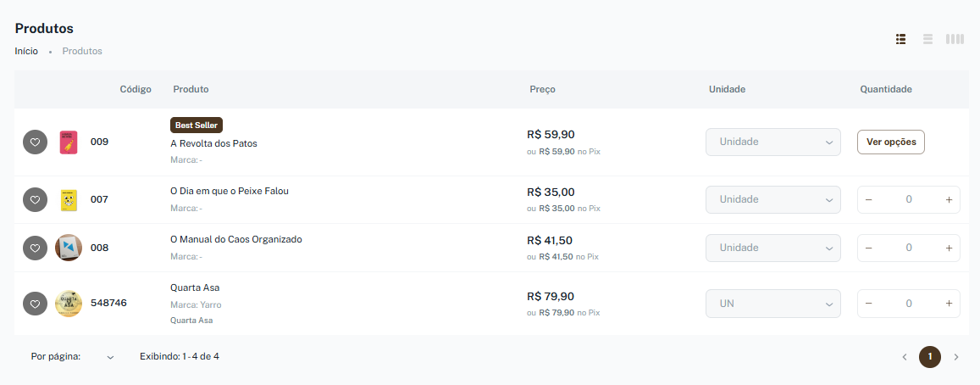Open the UN unit dropdown for Quarta Asa
Image resolution: width=980 pixels, height=385 pixels.
click(x=773, y=304)
